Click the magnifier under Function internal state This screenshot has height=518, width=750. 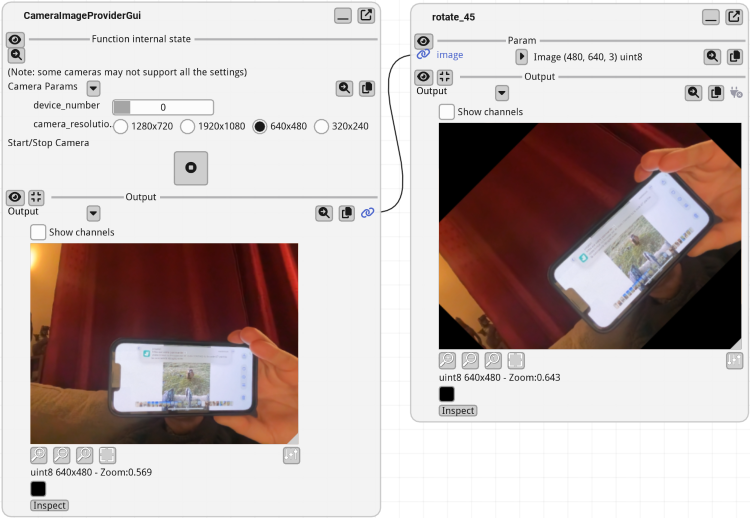coord(16,56)
